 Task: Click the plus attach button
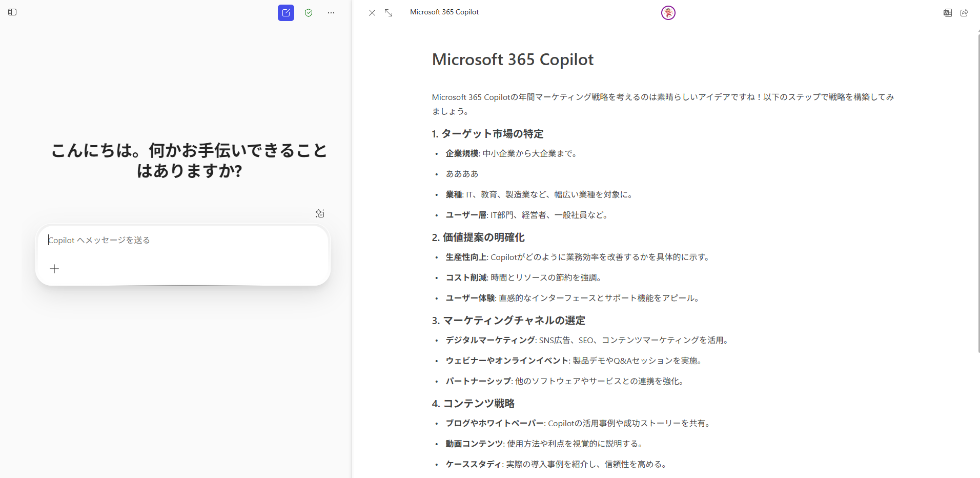pos(54,269)
